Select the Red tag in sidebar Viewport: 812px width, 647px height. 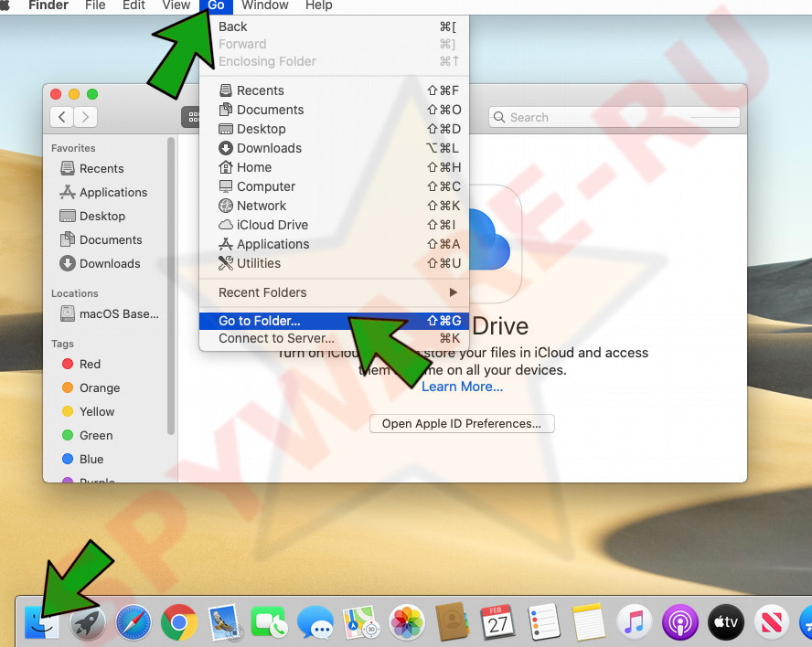(81, 365)
